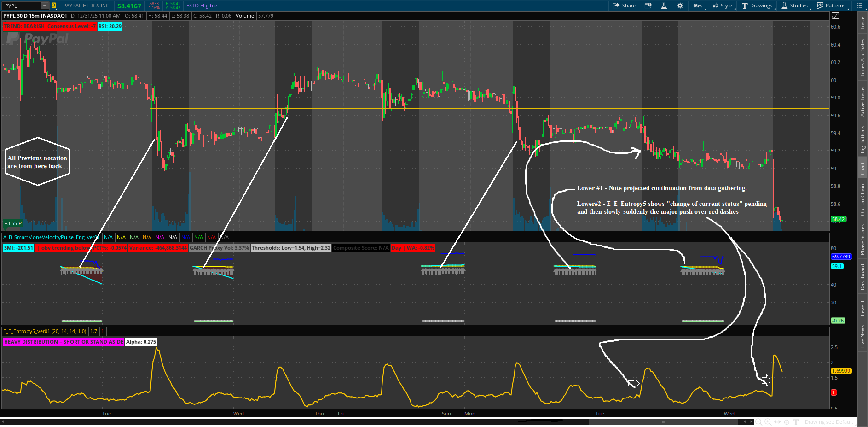Click the text drawing tool icon

coord(796,422)
